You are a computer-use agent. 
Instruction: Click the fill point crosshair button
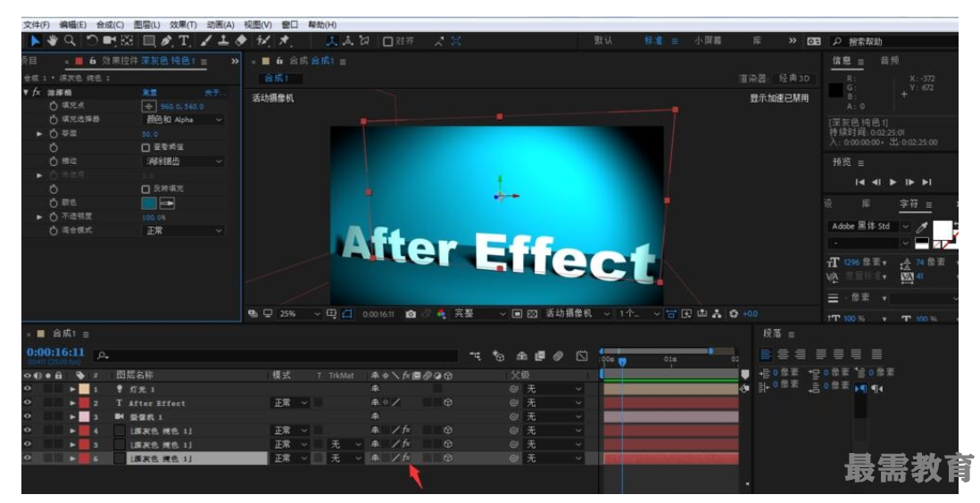click(149, 106)
